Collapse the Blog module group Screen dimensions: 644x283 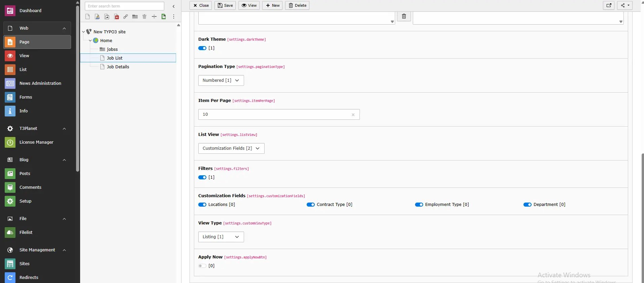[64, 160]
